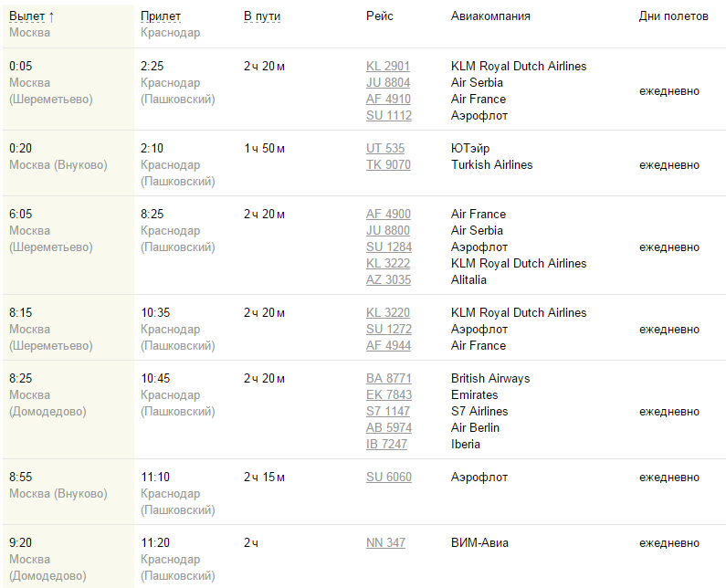Click Alitalia flight AZ 3035 link
Screen dimensions: 726x588
pos(388,280)
